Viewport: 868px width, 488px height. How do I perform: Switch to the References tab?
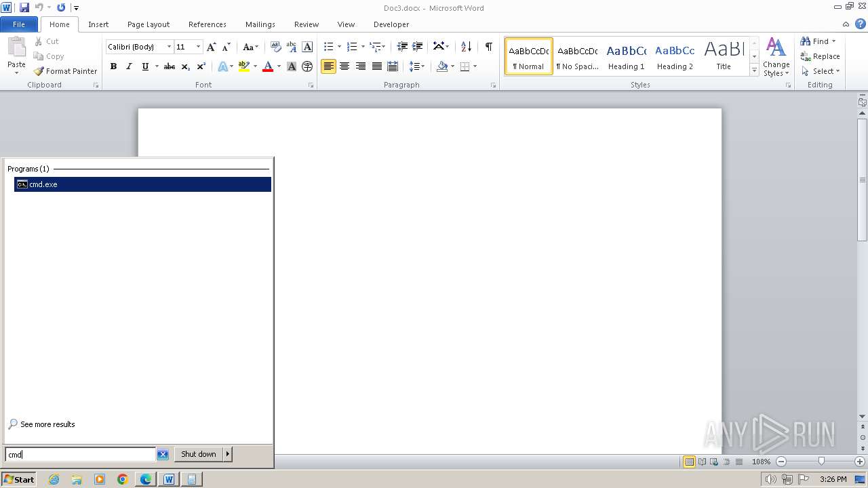(208, 24)
